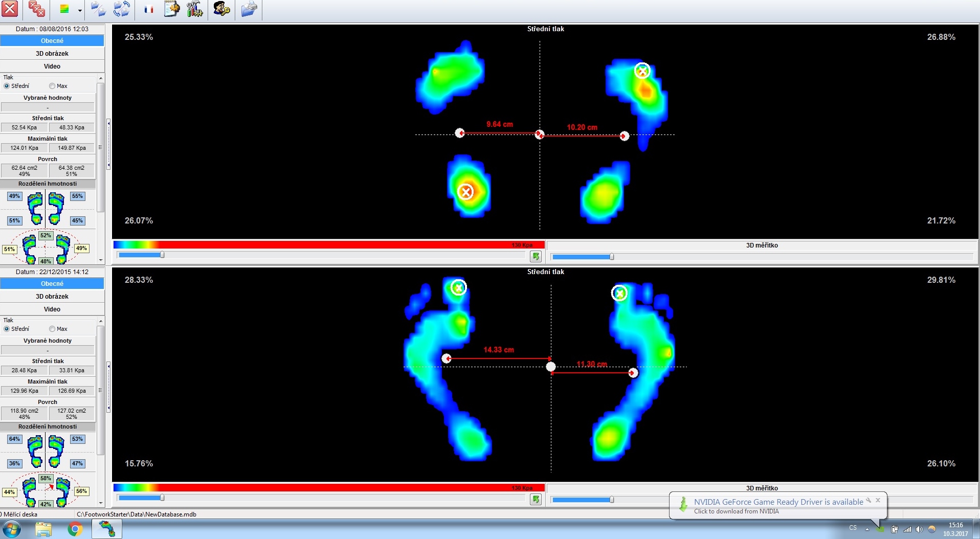Select Max pressure radio in lower panel
980x539 pixels.
click(x=52, y=329)
